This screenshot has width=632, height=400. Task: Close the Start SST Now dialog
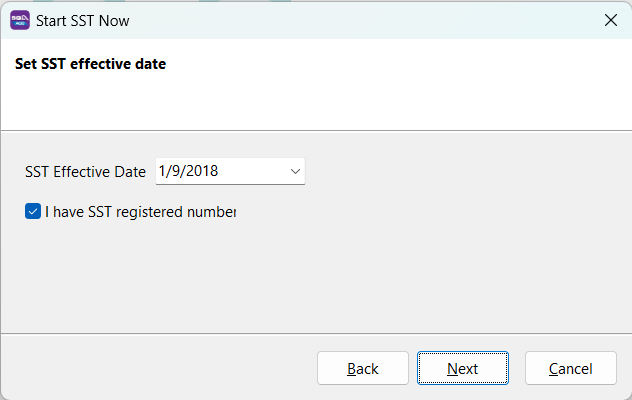pyautogui.click(x=610, y=20)
